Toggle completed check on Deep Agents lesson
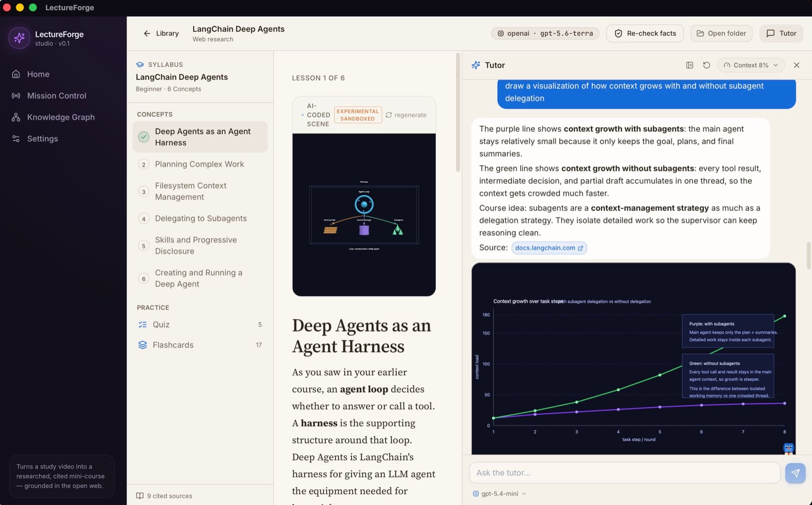 (x=143, y=137)
